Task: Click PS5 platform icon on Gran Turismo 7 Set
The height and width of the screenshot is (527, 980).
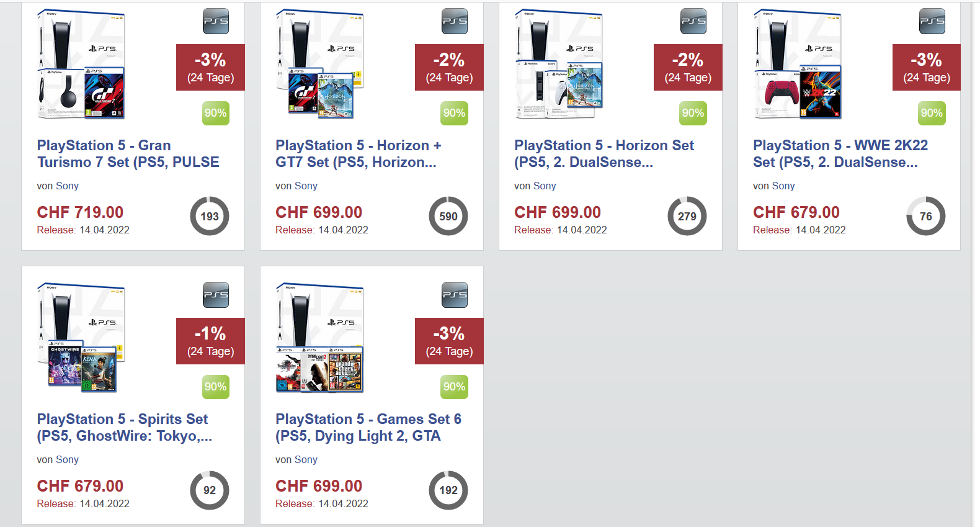Action: click(216, 22)
